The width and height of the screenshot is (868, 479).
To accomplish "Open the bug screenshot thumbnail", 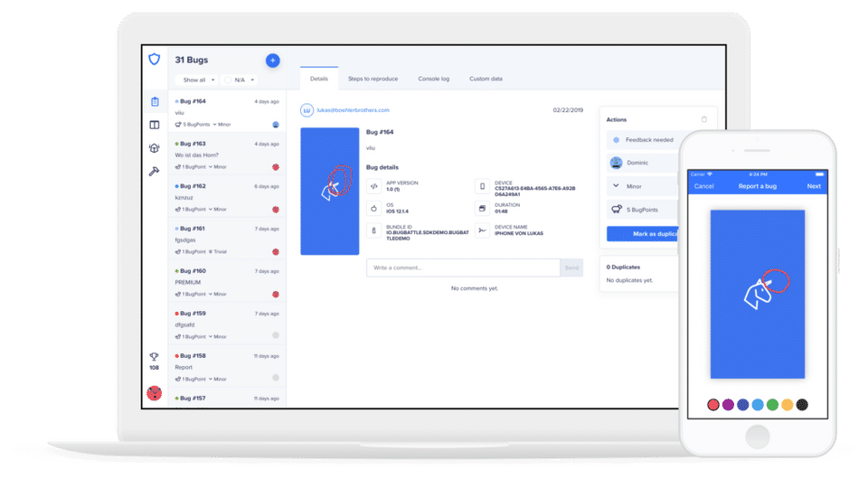I will (x=329, y=192).
